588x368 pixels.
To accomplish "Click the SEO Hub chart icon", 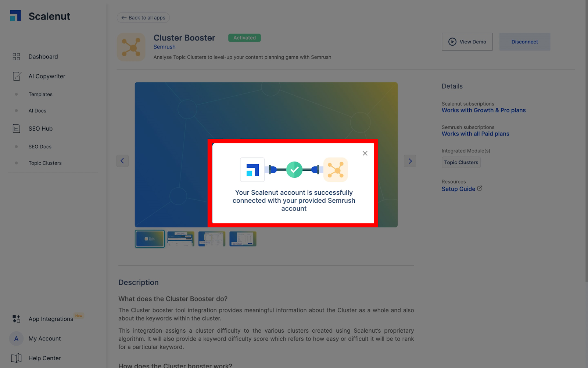I will pyautogui.click(x=17, y=128).
